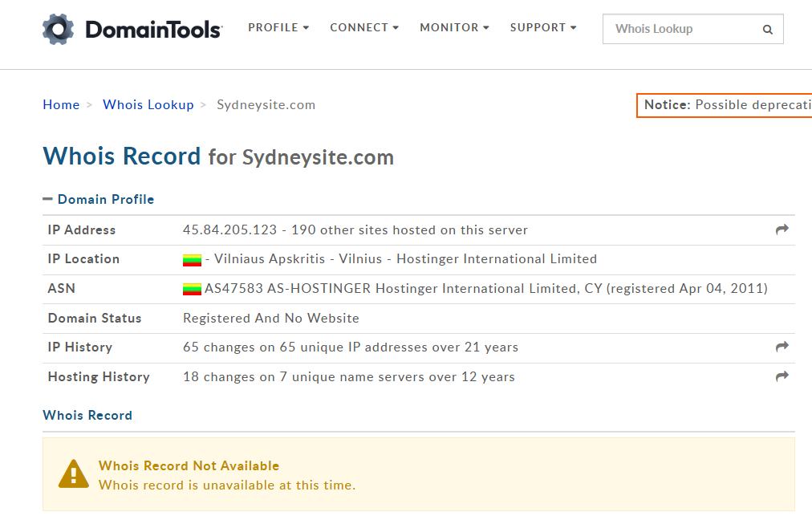The image size is (812, 520).
Task: Select the 45.84.205.123 IP address text
Action: pos(230,230)
